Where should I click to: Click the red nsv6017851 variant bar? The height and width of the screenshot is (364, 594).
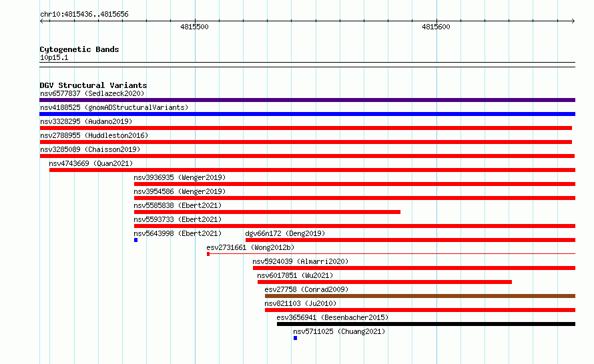point(384,282)
